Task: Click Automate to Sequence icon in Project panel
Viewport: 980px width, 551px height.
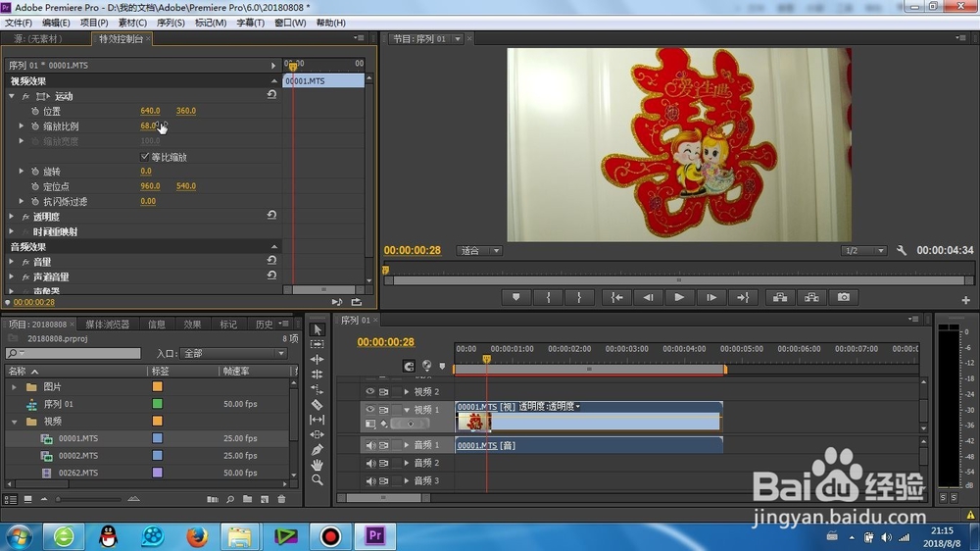Action: 213,499
